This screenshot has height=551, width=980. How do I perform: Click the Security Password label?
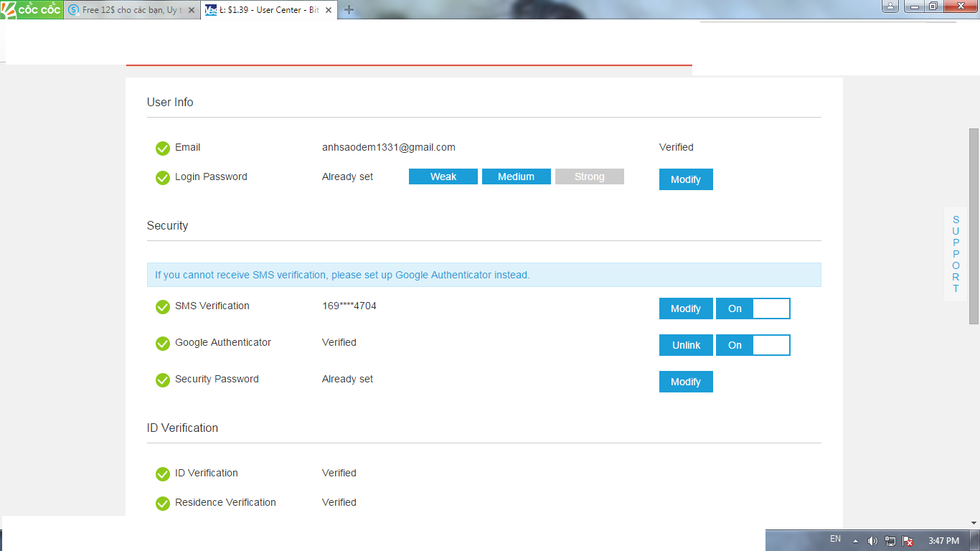click(217, 379)
